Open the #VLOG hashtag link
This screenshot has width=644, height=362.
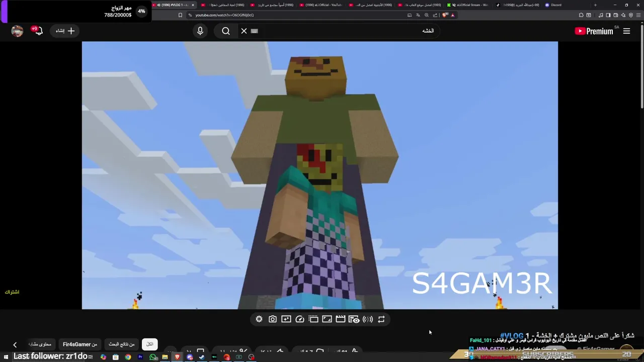tap(512, 335)
